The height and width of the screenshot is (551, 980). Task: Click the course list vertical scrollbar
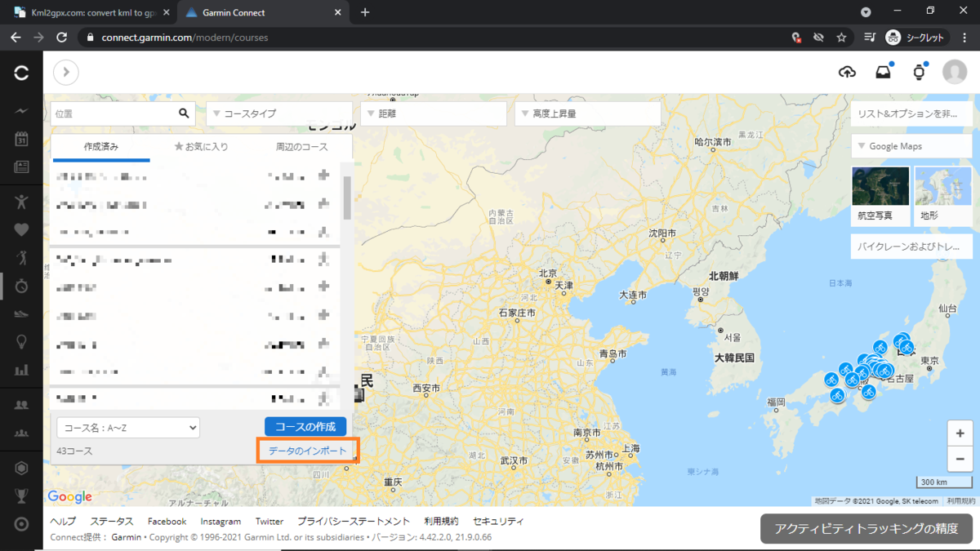point(347,198)
